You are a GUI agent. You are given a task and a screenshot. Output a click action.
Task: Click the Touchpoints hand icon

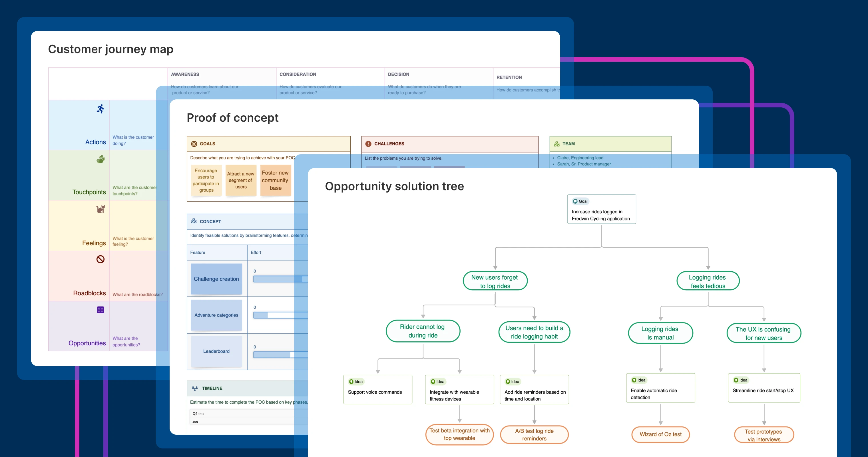click(x=100, y=159)
